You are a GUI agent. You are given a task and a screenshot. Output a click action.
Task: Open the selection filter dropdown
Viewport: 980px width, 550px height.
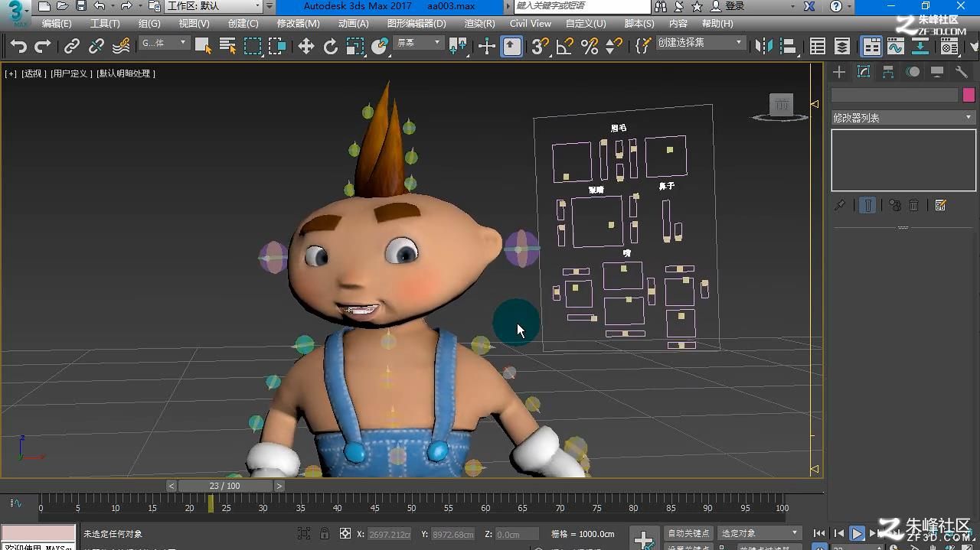(x=164, y=44)
